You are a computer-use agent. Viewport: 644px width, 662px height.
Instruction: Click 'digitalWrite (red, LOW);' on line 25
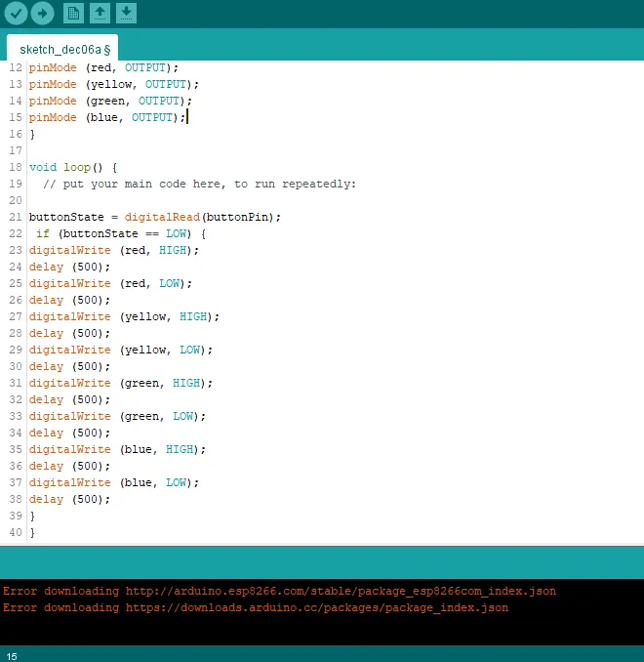(x=110, y=284)
